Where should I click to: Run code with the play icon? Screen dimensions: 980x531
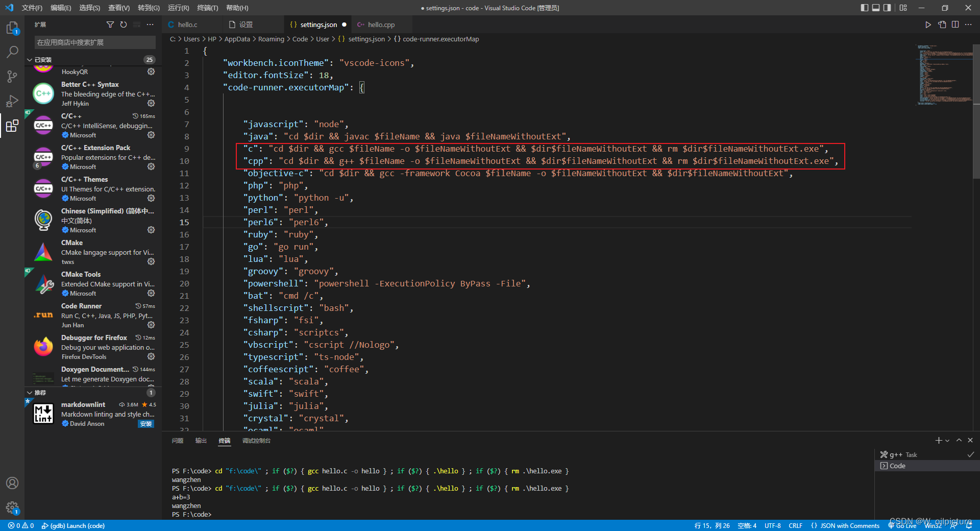click(x=928, y=25)
